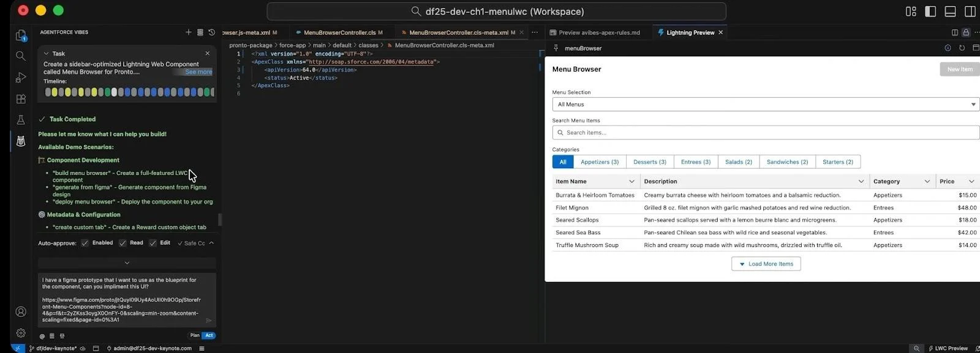
Task: Open Run and Debug view
Action: coord(20,78)
